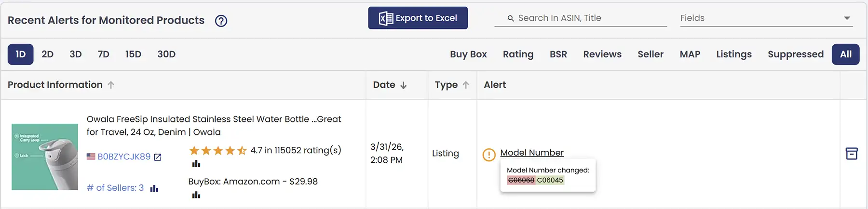Open the Owala water bottle thumbnail
The width and height of the screenshot is (868, 209).
click(x=45, y=157)
